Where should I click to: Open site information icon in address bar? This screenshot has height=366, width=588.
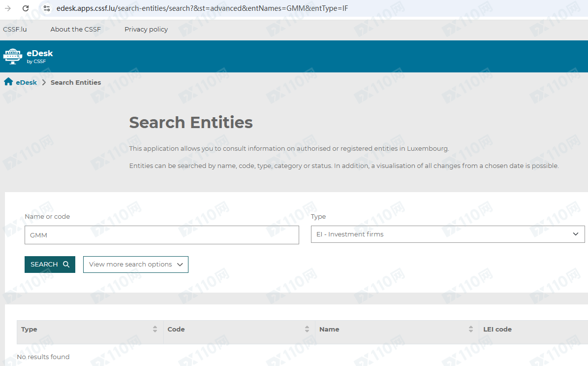point(47,8)
